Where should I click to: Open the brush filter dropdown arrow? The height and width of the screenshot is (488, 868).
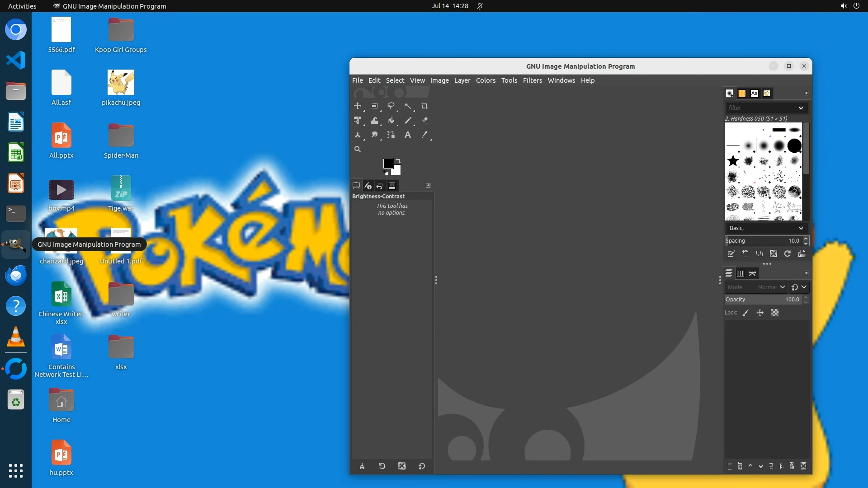[801, 108]
